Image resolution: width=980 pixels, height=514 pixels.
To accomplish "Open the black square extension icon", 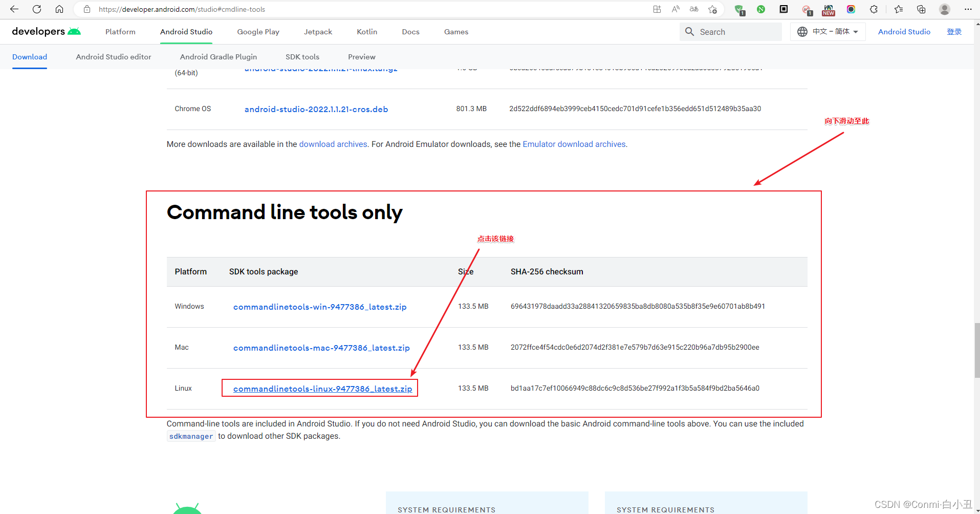I will tap(783, 9).
